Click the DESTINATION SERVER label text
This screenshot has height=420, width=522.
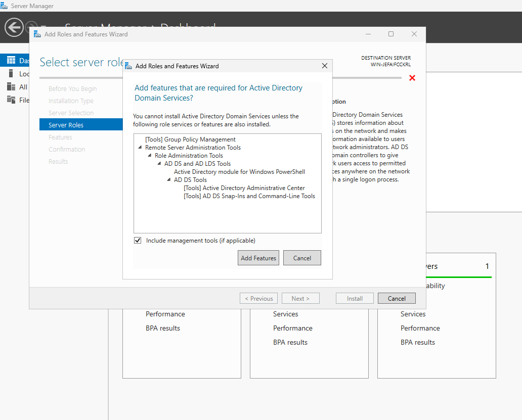(386, 58)
